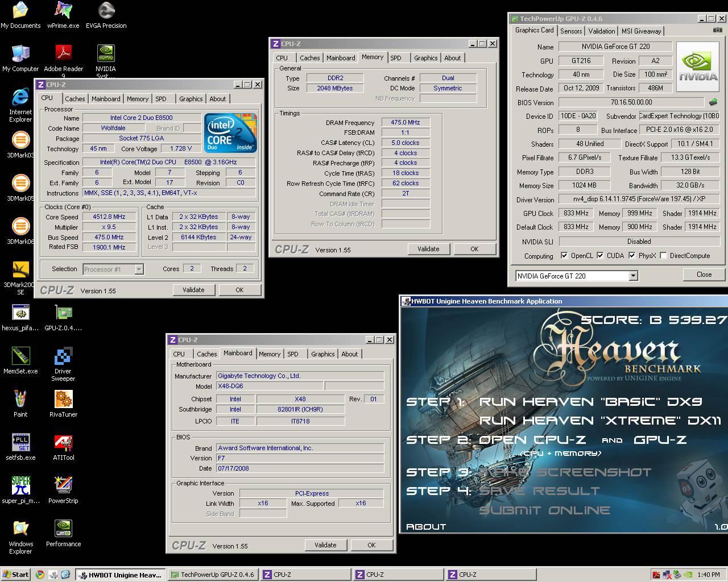728x582 pixels.
Task: Toggle the OpenCL checkbox in GPU-Z
Action: 564,256
